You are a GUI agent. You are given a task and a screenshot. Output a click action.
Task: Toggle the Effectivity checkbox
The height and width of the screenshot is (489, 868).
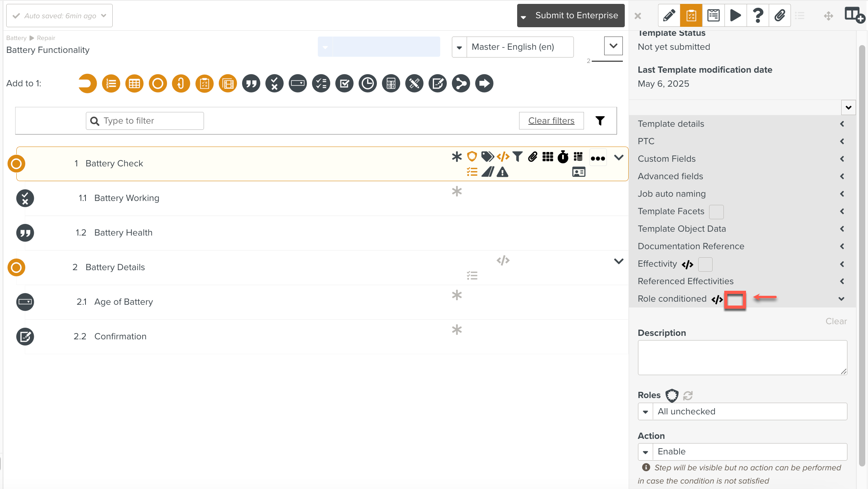coord(705,264)
